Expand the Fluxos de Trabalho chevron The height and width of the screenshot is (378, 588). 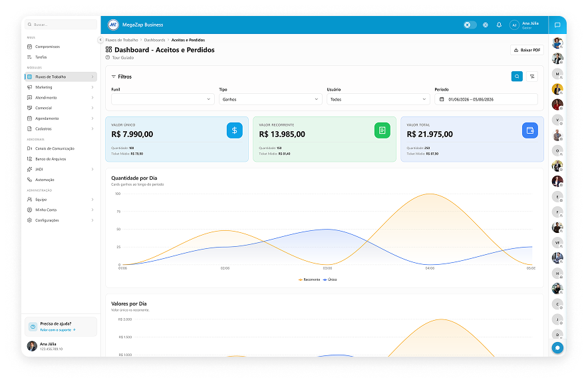point(92,77)
